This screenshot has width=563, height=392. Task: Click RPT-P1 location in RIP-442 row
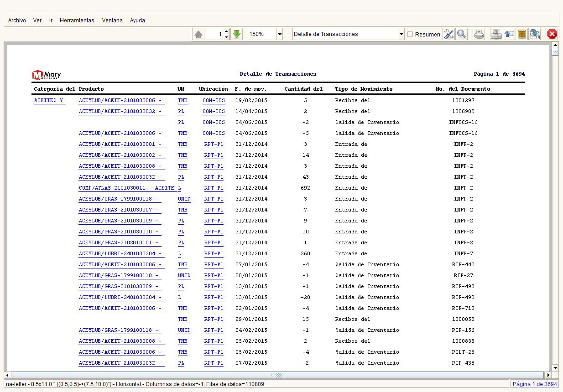click(x=214, y=264)
